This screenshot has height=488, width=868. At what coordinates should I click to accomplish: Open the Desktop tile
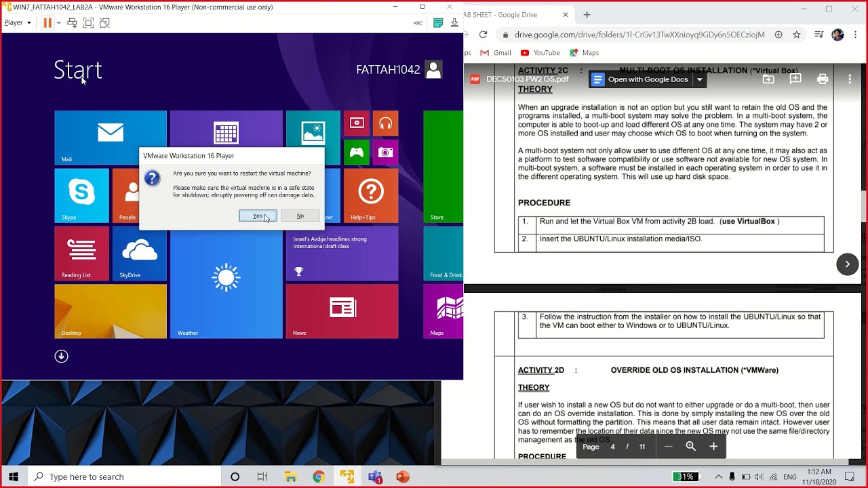(x=111, y=311)
